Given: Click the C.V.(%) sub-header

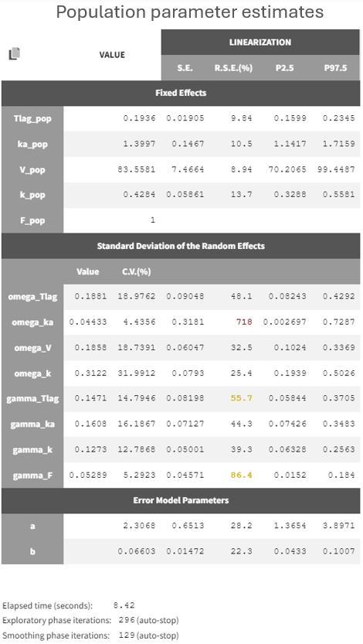Looking at the screenshot, I should tap(137, 272).
